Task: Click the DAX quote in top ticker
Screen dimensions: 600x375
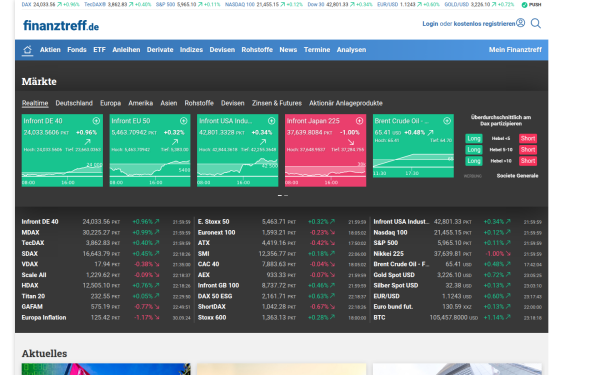Action: tap(51, 5)
